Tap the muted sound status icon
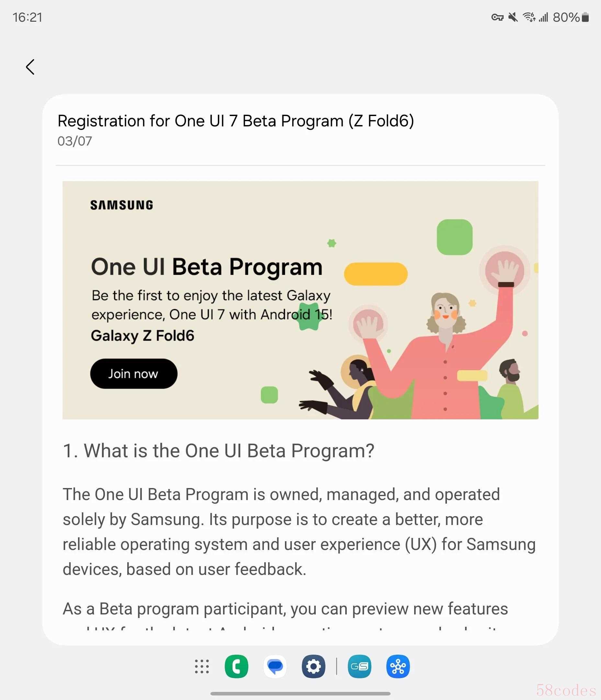601x700 pixels. 513,17
